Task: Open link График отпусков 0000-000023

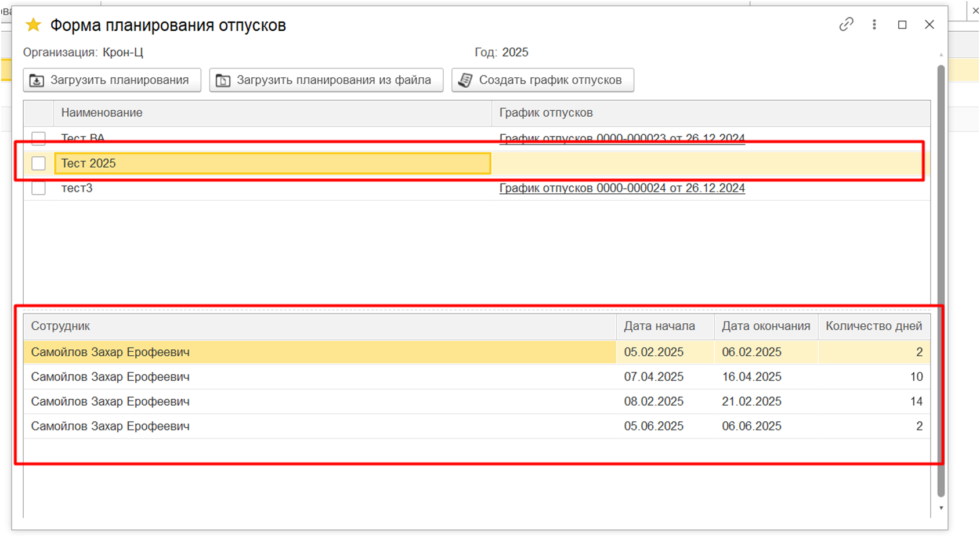Action: (x=622, y=138)
